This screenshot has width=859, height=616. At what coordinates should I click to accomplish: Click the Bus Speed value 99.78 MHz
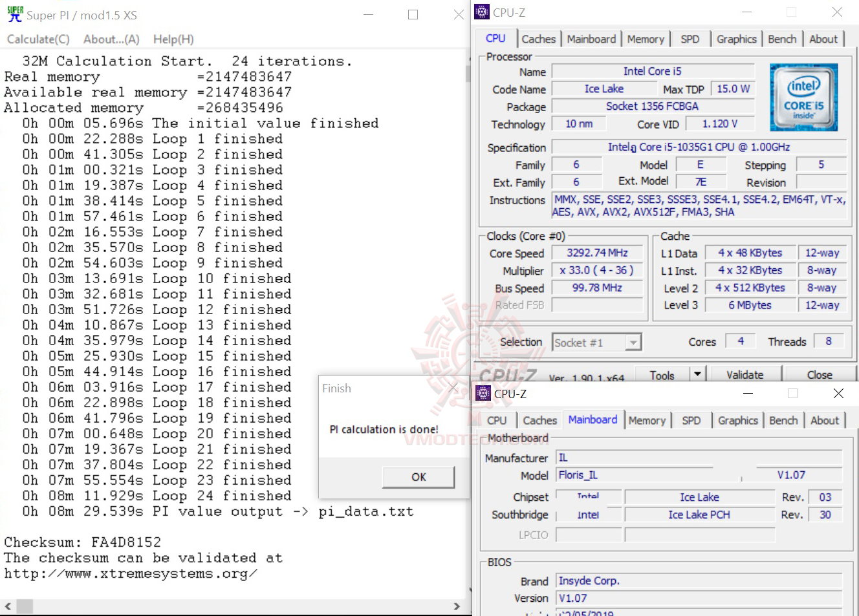coord(597,288)
